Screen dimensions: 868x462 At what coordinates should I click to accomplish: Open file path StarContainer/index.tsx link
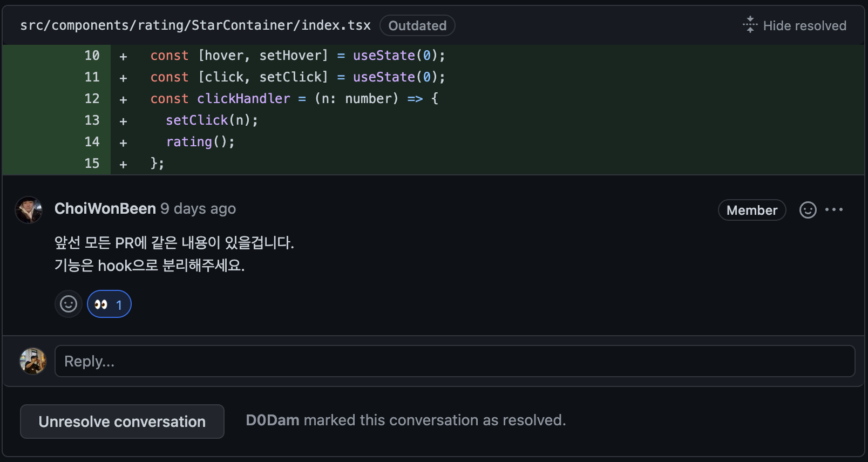pos(195,25)
